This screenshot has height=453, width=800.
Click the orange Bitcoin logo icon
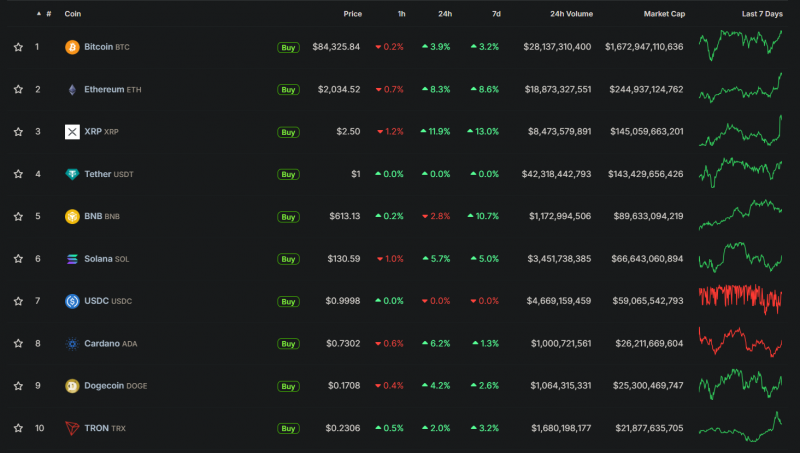coord(72,47)
